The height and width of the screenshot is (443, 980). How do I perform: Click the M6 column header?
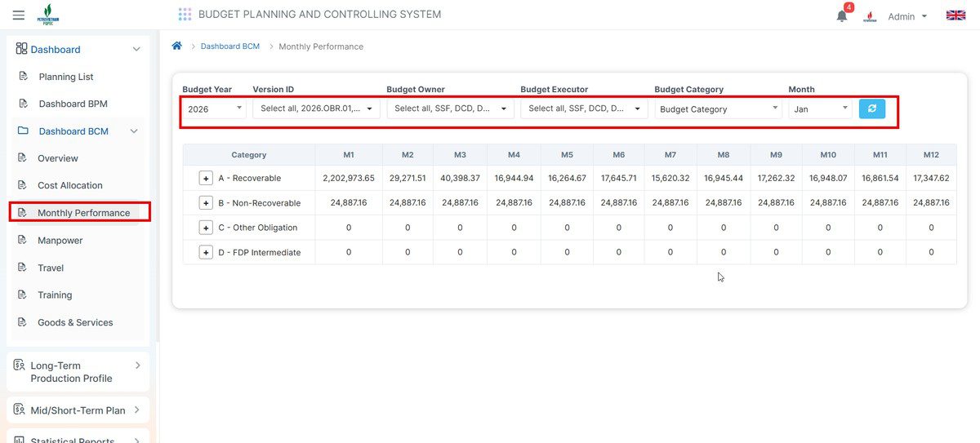click(x=618, y=154)
